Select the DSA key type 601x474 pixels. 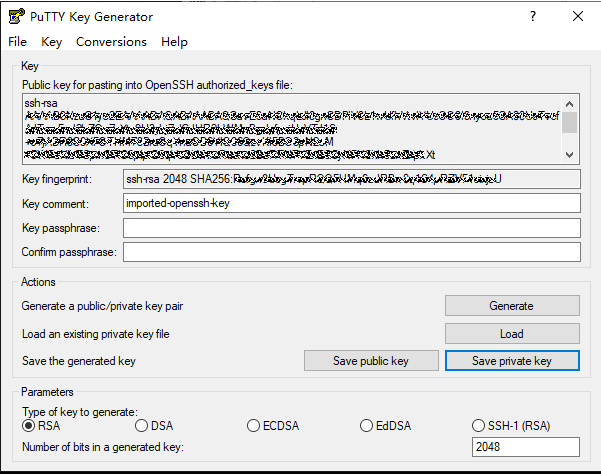pos(154,426)
